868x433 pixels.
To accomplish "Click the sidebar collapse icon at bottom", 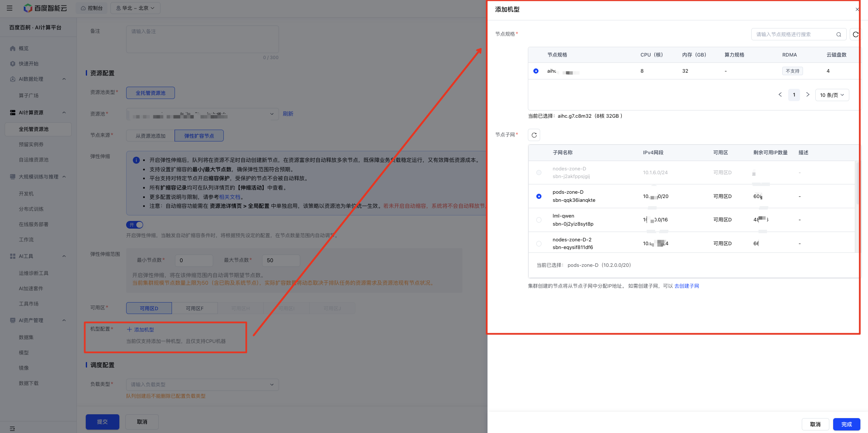I will click(12, 429).
